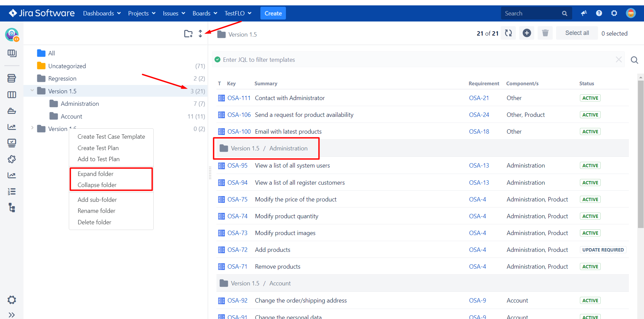The height and width of the screenshot is (319, 644).
Task: Expand the Version 1.6 folder in the tree
Action: (x=32, y=128)
